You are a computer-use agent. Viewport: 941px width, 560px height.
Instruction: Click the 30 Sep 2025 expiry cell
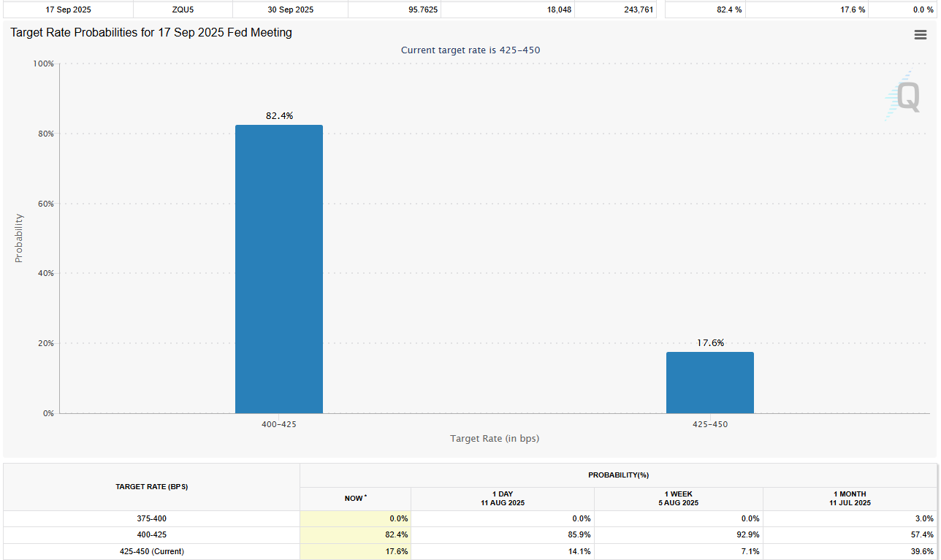point(290,9)
